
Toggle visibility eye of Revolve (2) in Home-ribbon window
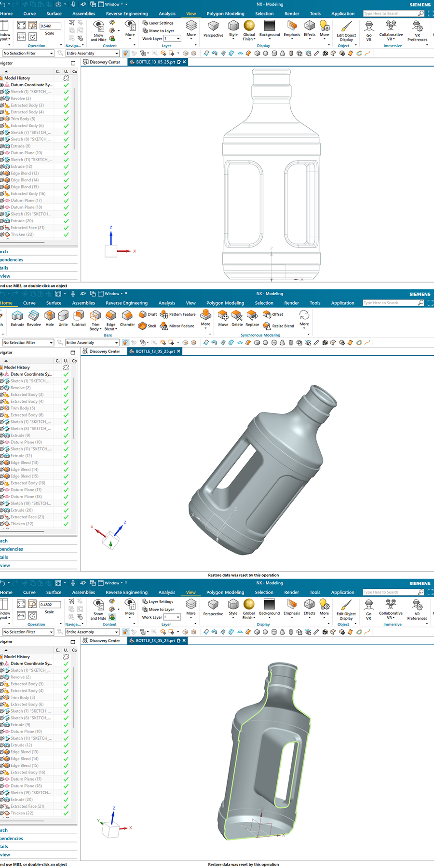click(2, 388)
